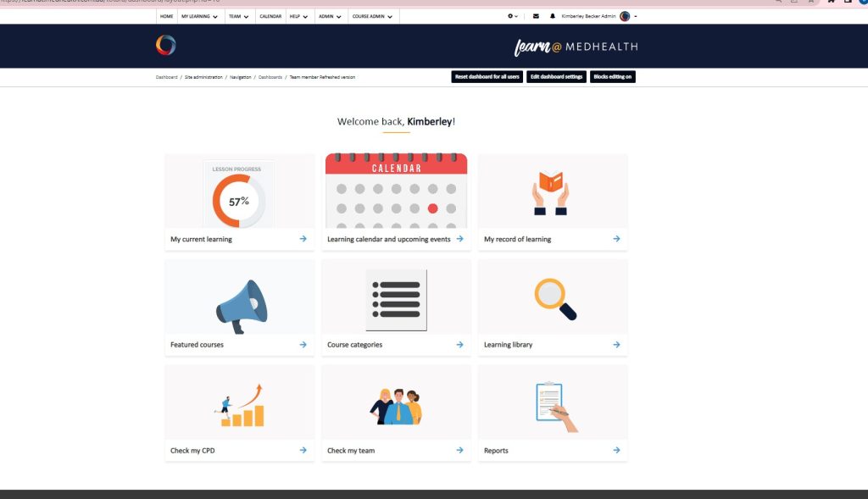This screenshot has width=868, height=499.
Task: Open the My current learning link
Action: tap(201, 239)
